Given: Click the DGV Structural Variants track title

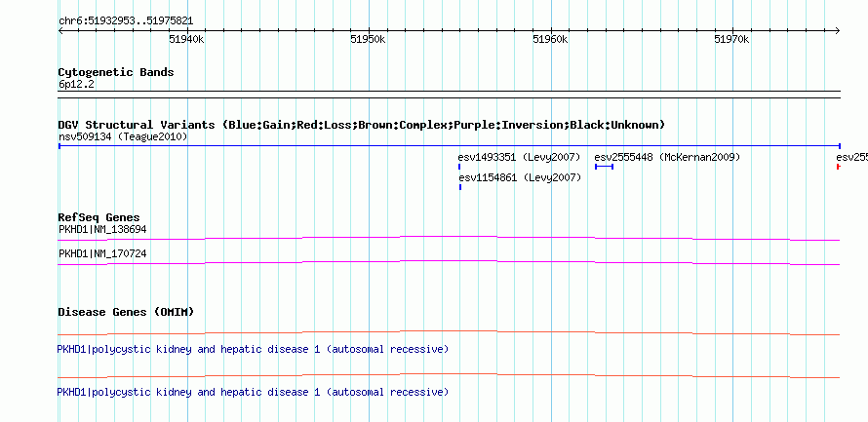Looking at the screenshot, I should [362, 125].
